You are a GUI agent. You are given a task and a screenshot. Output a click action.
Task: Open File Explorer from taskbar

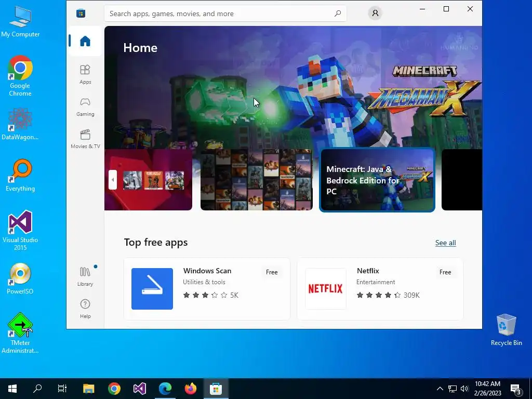coord(88,389)
